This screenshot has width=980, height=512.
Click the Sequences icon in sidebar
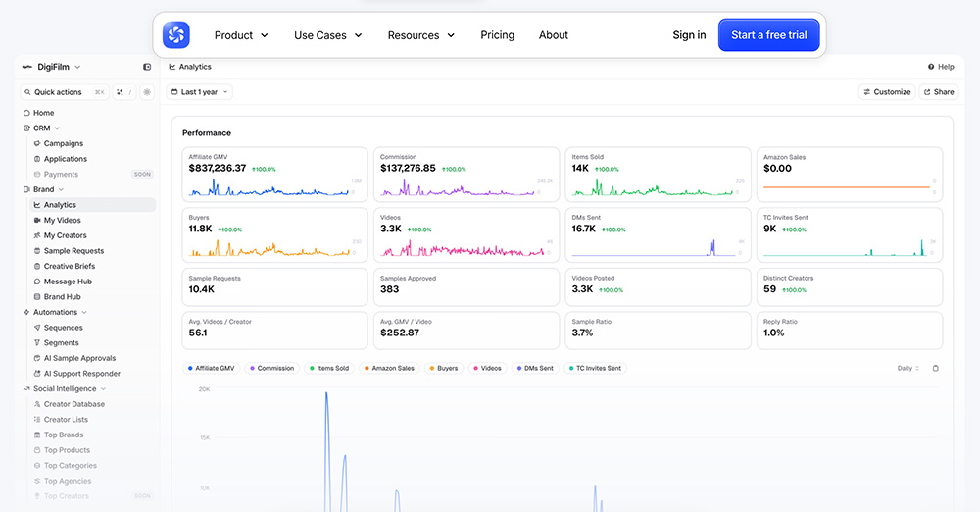37,328
